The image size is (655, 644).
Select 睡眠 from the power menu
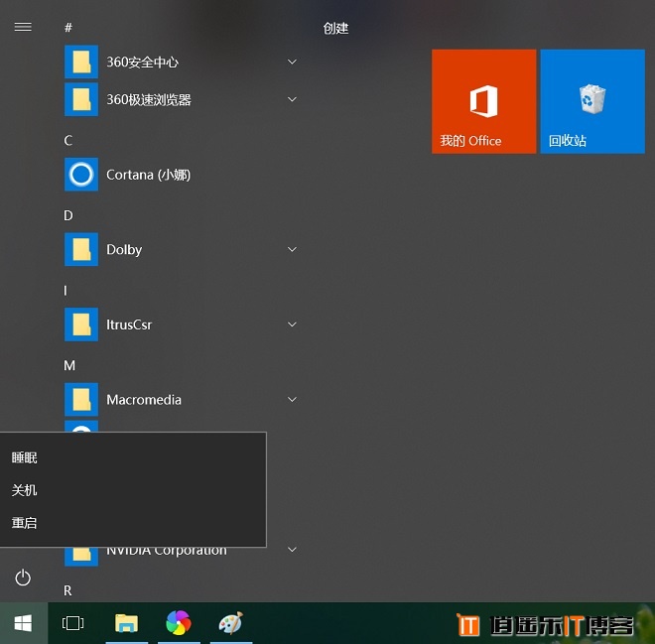click(x=133, y=457)
